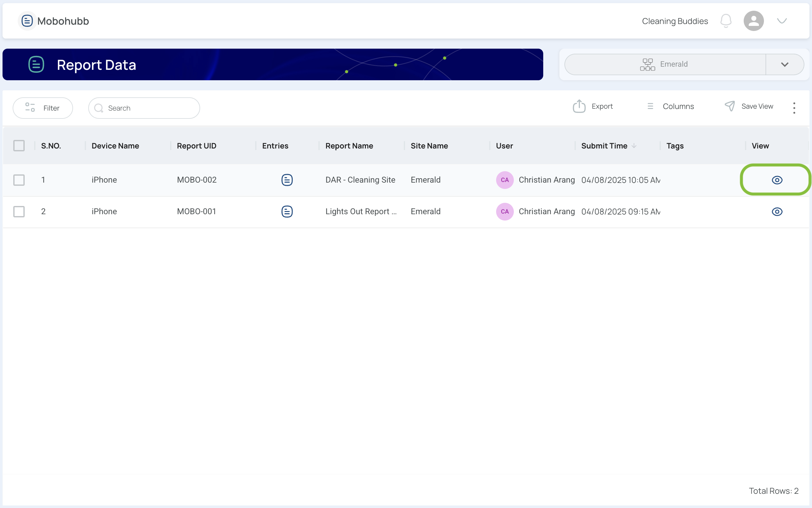Click the Submit Time sort arrow
Screen dimensions: 812x508
click(634, 146)
